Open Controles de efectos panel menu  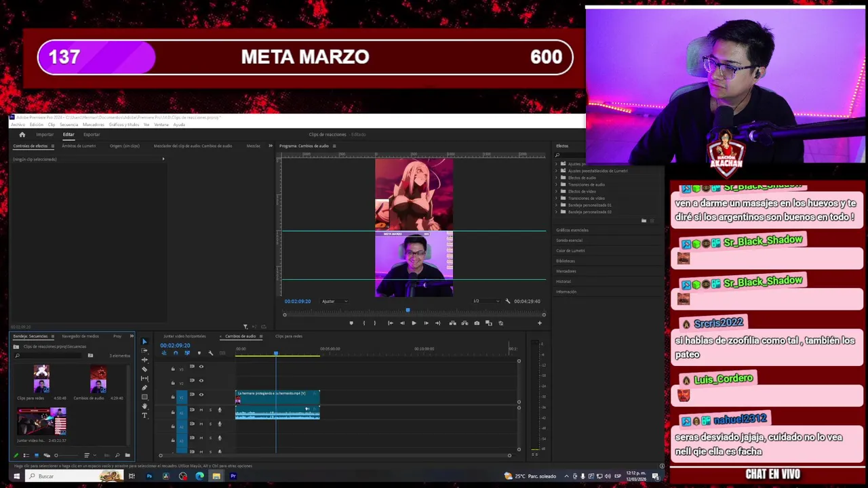click(x=53, y=146)
